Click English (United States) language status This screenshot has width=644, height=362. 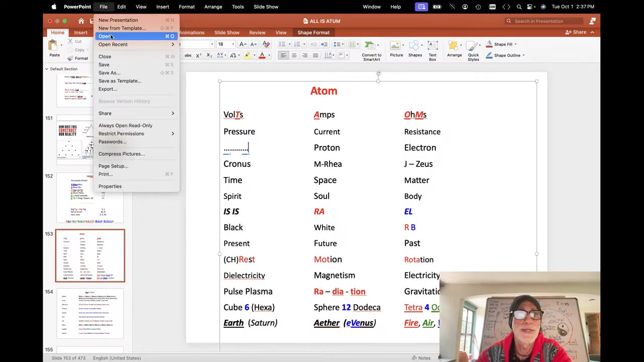click(x=117, y=358)
